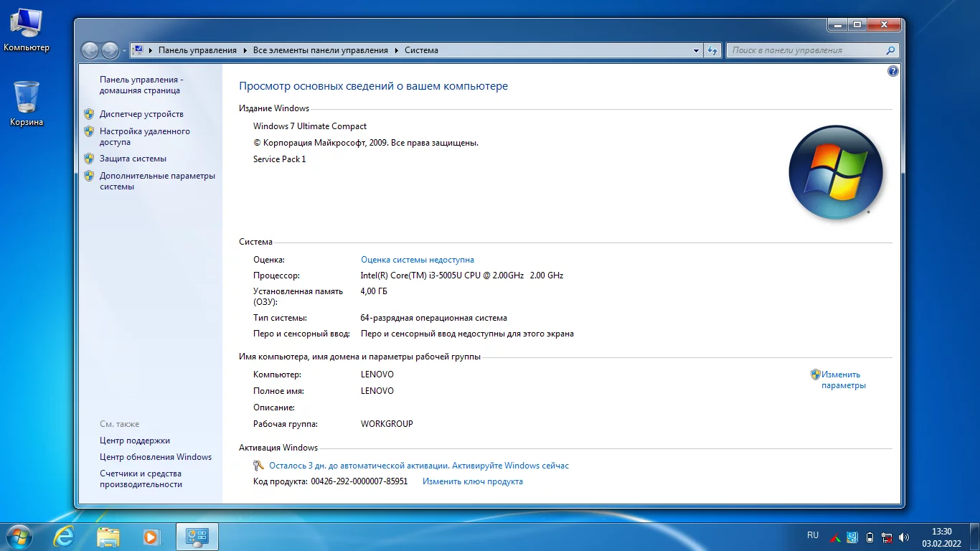Click the "Windows 7 Ultimate Compact" edition text
980x551 pixels.
[x=310, y=126]
